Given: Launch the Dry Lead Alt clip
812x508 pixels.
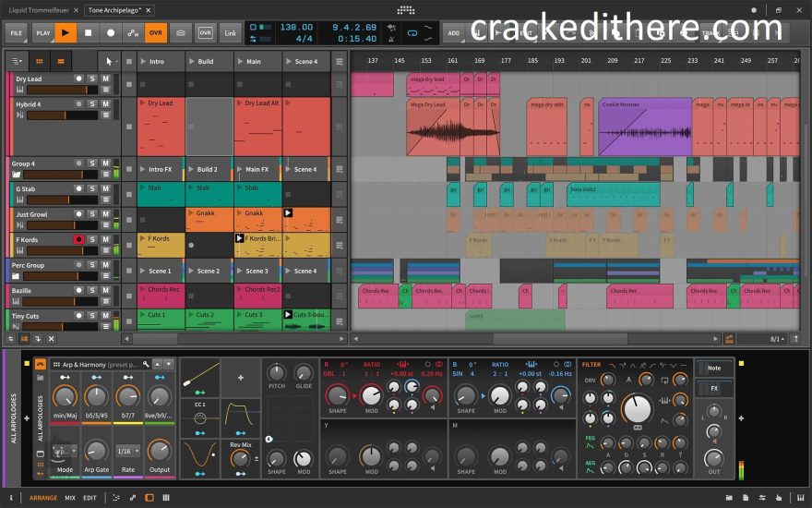Looking at the screenshot, I should (257, 127).
